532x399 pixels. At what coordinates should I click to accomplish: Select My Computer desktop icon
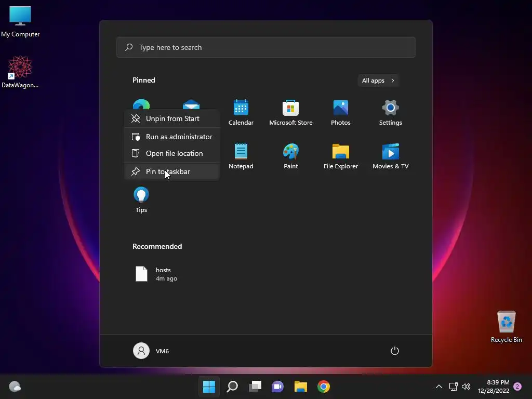tap(20, 21)
